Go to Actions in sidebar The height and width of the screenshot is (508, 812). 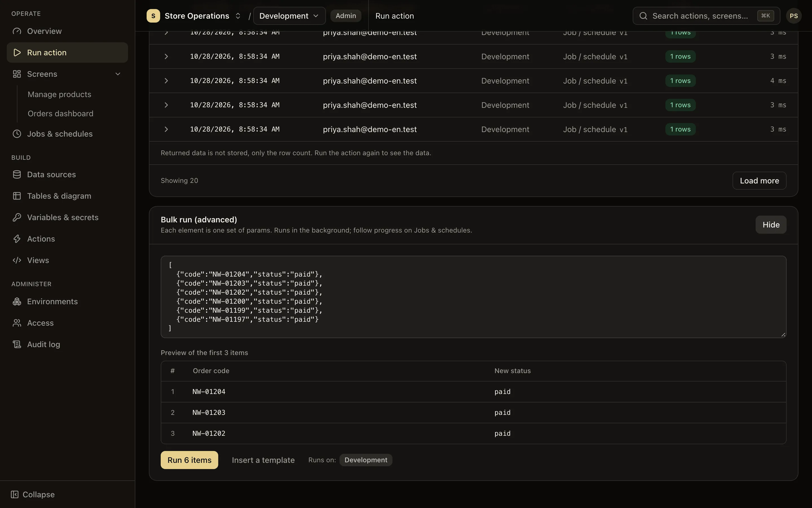point(67,239)
